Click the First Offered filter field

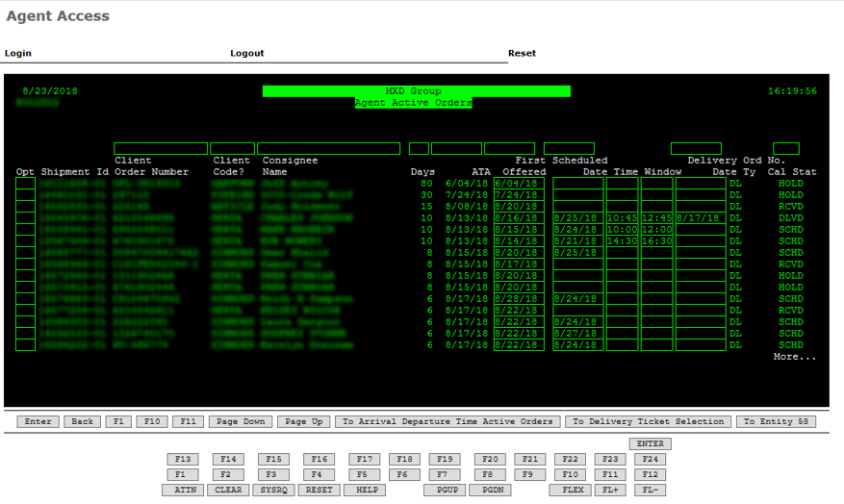click(510, 149)
